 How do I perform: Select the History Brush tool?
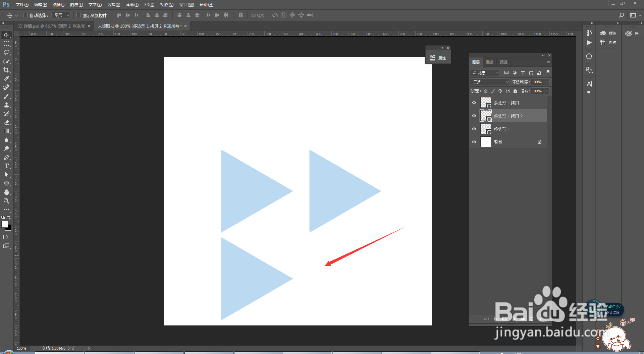coord(6,114)
